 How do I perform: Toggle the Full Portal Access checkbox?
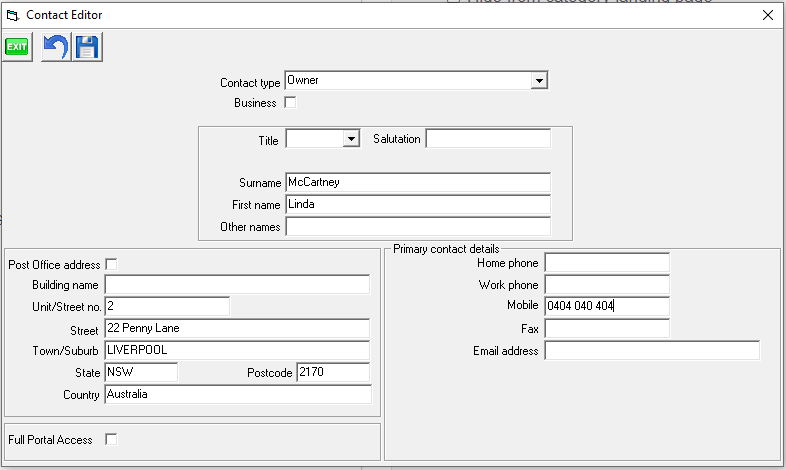click(111, 439)
